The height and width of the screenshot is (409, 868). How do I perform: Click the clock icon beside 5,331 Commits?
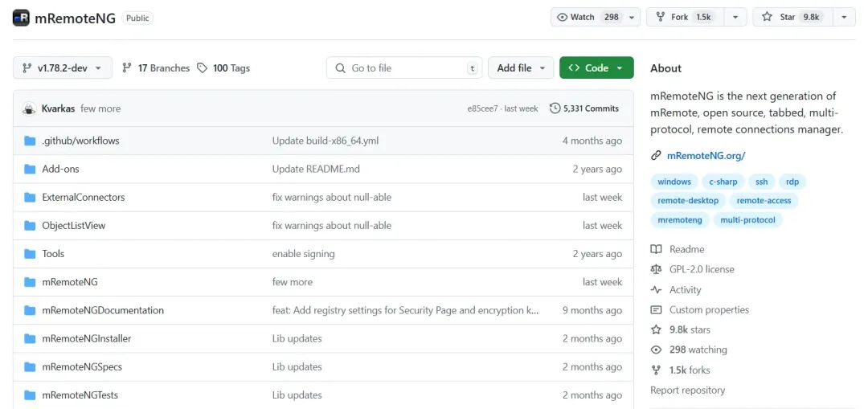click(555, 108)
